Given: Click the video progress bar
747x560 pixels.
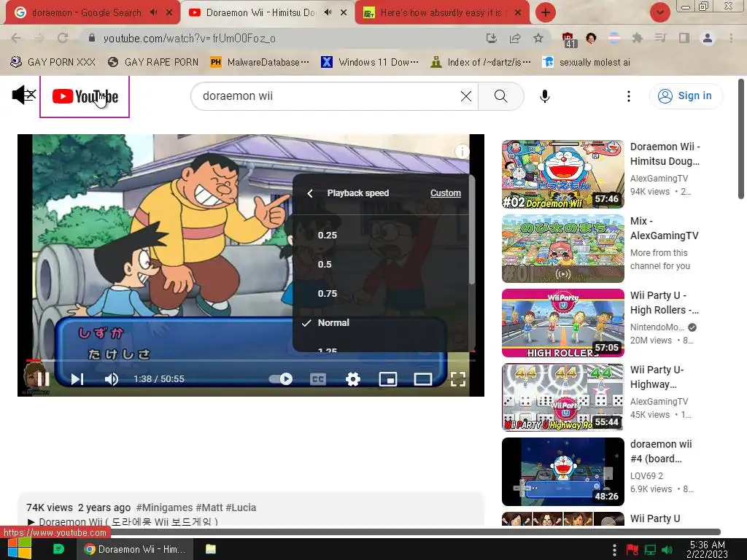Looking at the screenshot, I should click(251, 360).
